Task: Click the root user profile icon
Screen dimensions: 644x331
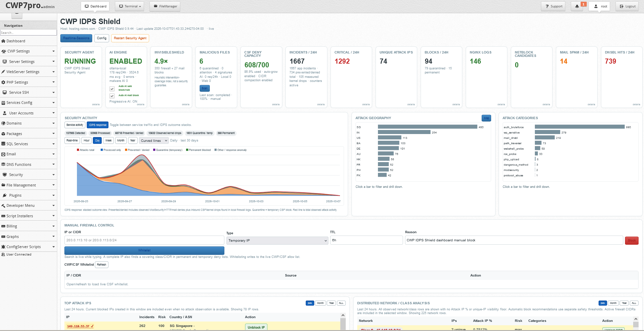Action: pyautogui.click(x=596, y=6)
